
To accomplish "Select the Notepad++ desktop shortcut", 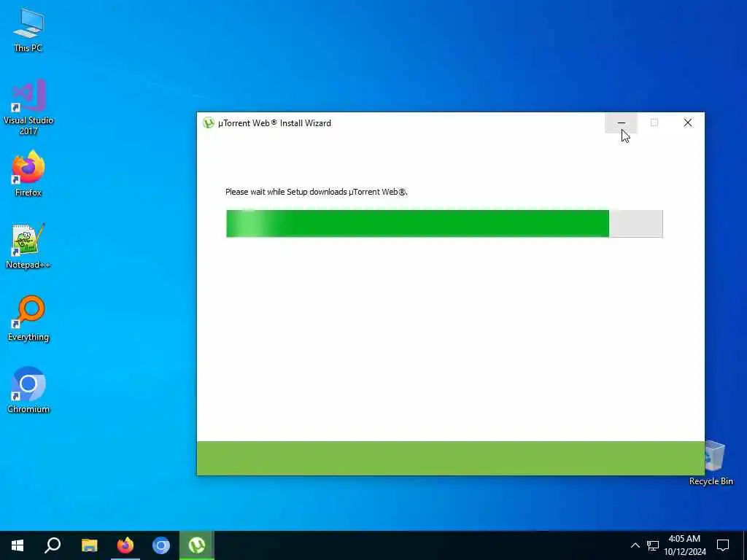I will [28, 246].
